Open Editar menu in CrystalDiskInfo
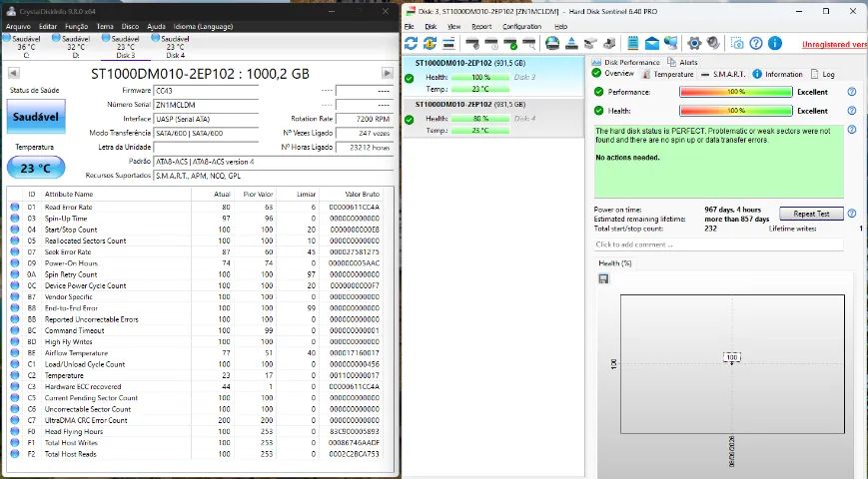Image resolution: width=868 pixels, height=479 pixels. point(48,27)
